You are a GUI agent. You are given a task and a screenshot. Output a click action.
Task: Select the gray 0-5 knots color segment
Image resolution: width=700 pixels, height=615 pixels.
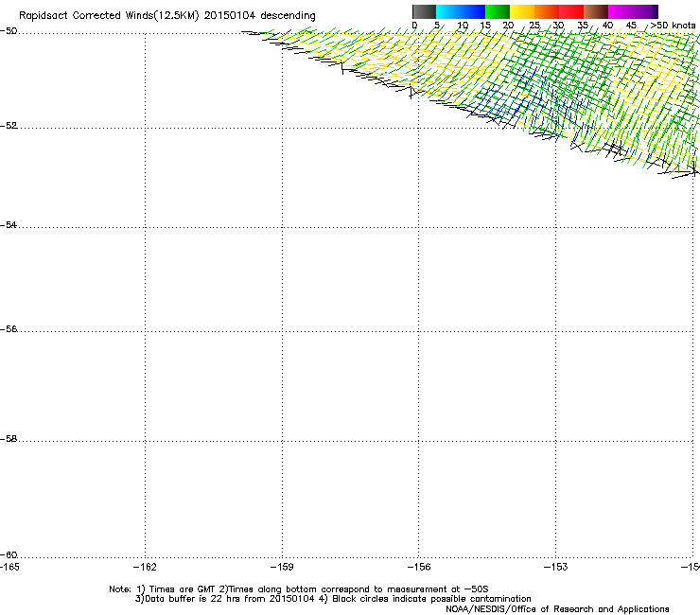424,11
